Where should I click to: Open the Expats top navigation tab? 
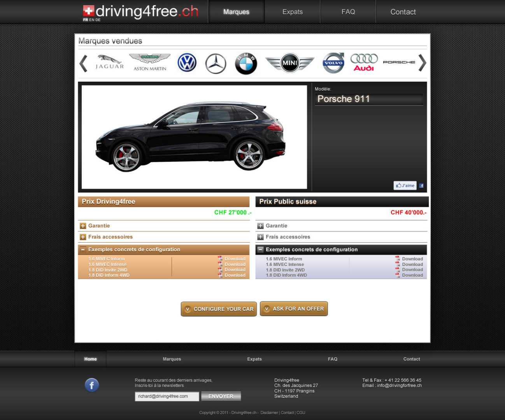pos(293,12)
